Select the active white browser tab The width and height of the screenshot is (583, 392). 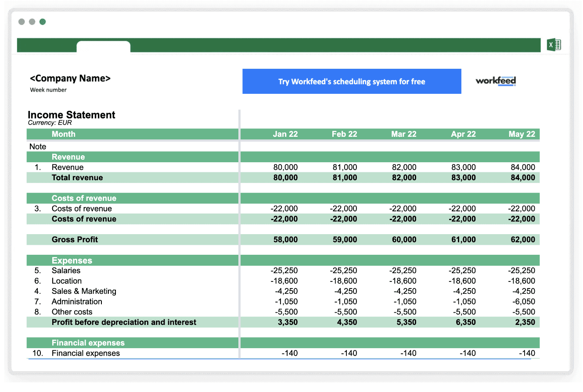coord(104,46)
